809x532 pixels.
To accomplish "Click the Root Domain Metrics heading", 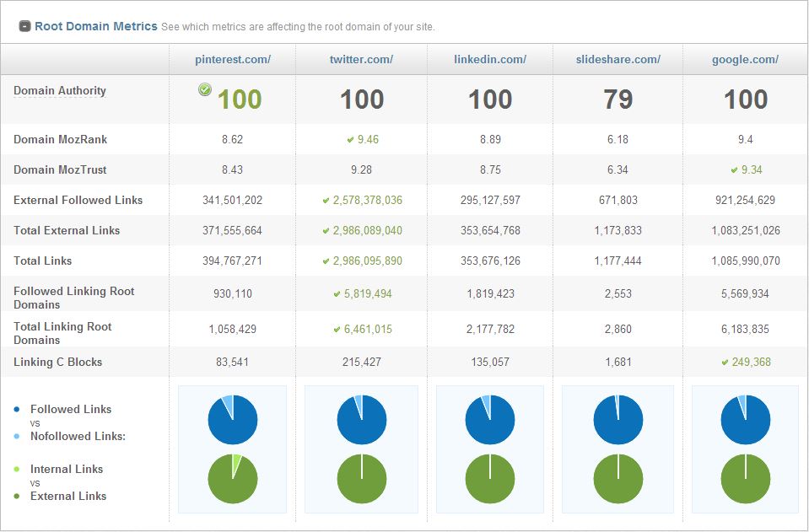I will (x=96, y=26).
